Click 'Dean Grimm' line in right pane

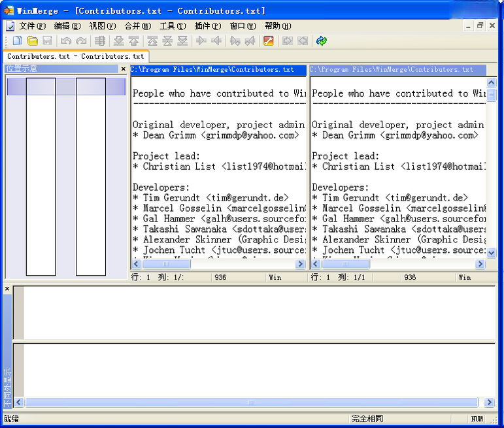pos(395,135)
